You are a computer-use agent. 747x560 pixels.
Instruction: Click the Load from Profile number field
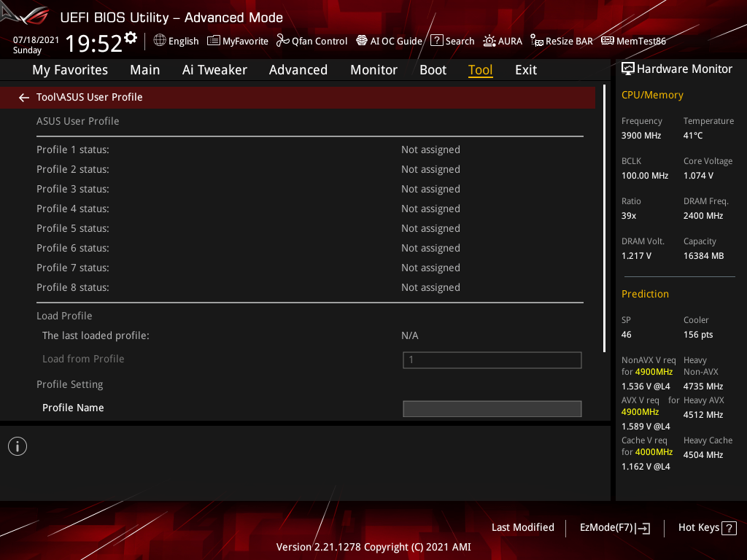pyautogui.click(x=492, y=359)
